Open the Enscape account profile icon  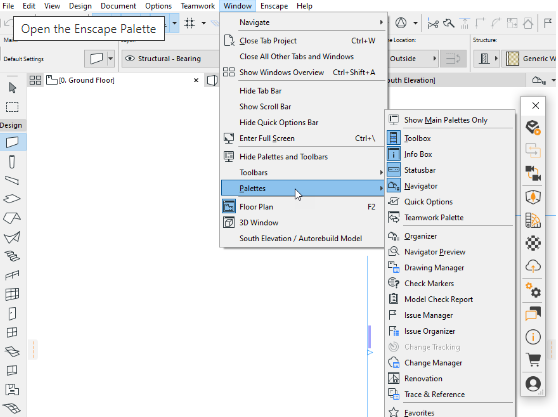click(533, 384)
